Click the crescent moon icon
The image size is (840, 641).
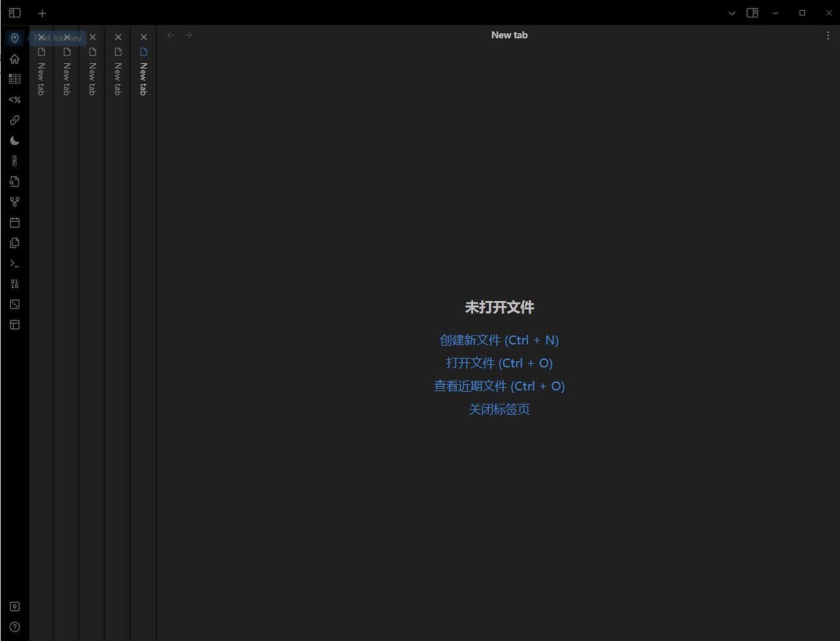(15, 141)
